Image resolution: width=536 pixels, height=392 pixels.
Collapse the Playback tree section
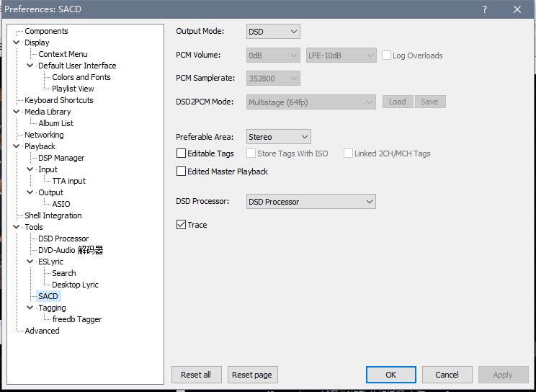pos(17,146)
